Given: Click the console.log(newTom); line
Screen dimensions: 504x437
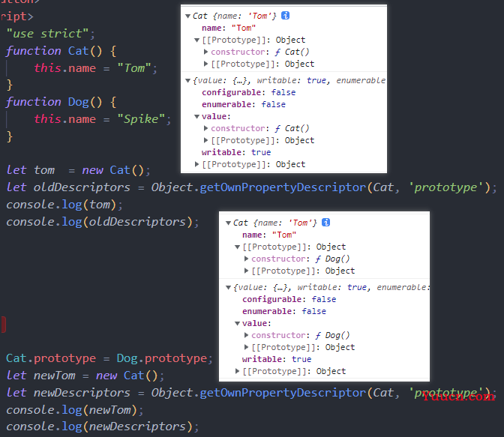Looking at the screenshot, I should point(74,410).
